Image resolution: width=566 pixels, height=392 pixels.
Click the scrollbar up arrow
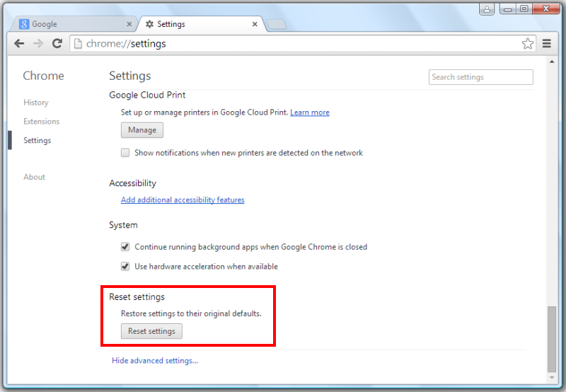point(552,62)
